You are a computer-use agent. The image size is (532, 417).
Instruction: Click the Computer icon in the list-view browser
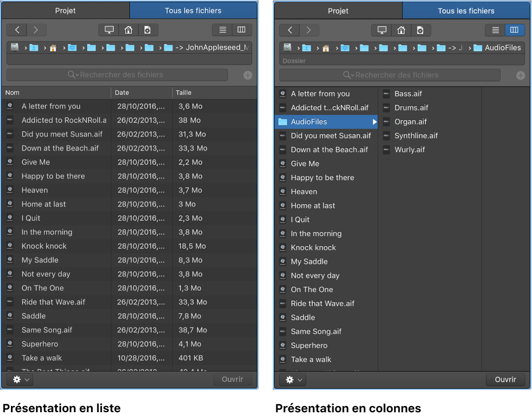click(109, 30)
